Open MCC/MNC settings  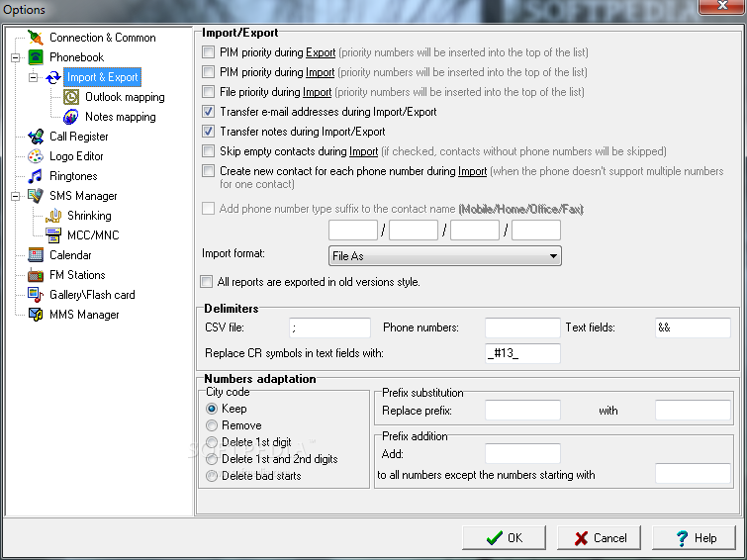click(x=93, y=235)
